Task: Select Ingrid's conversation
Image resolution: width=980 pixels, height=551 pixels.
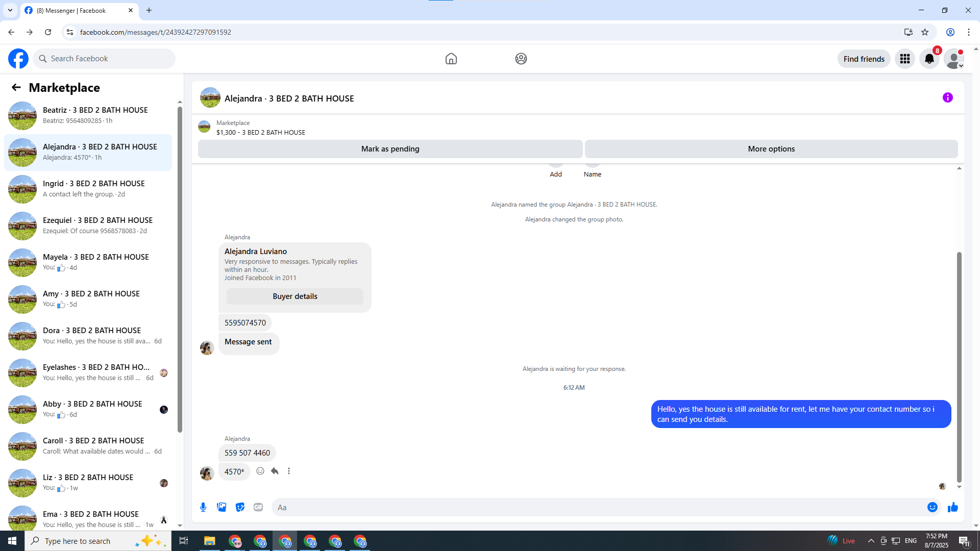Action: click(88, 189)
